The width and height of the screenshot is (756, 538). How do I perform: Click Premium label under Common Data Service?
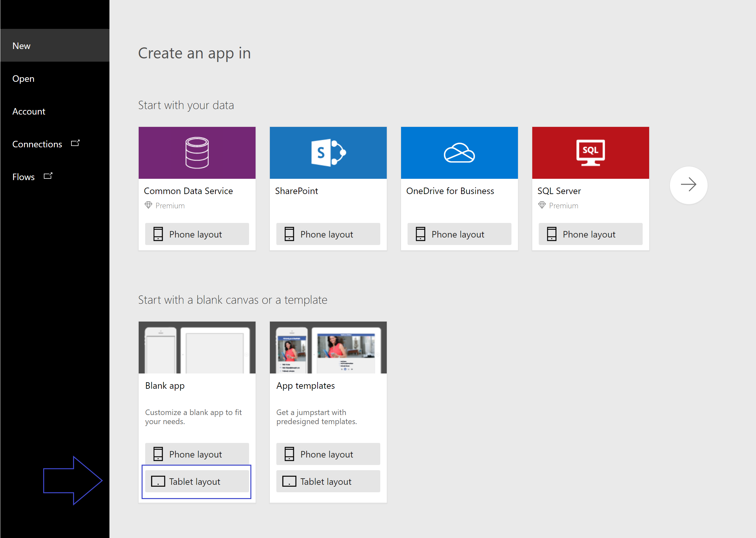170,206
